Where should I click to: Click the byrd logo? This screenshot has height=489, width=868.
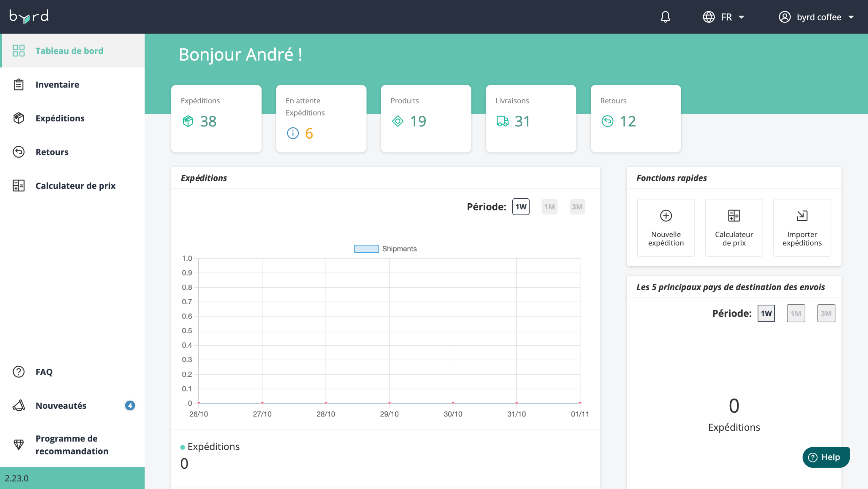pyautogui.click(x=29, y=17)
